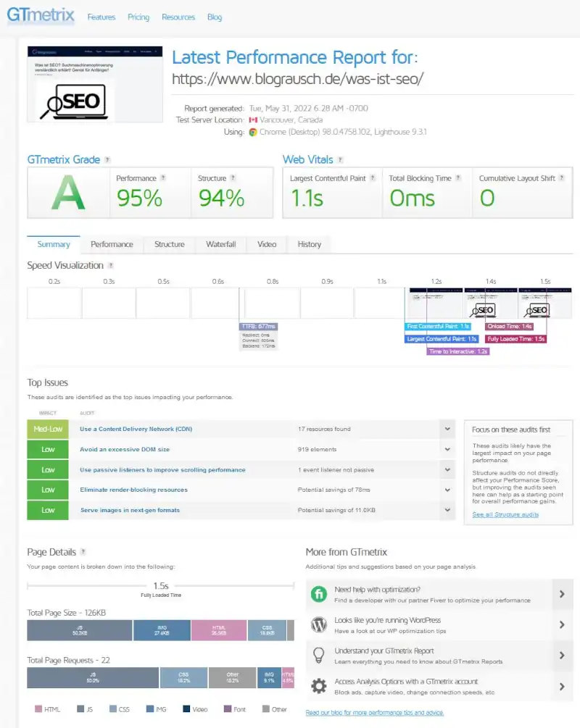Switch to the Performance tab
The image size is (580, 728).
click(112, 244)
